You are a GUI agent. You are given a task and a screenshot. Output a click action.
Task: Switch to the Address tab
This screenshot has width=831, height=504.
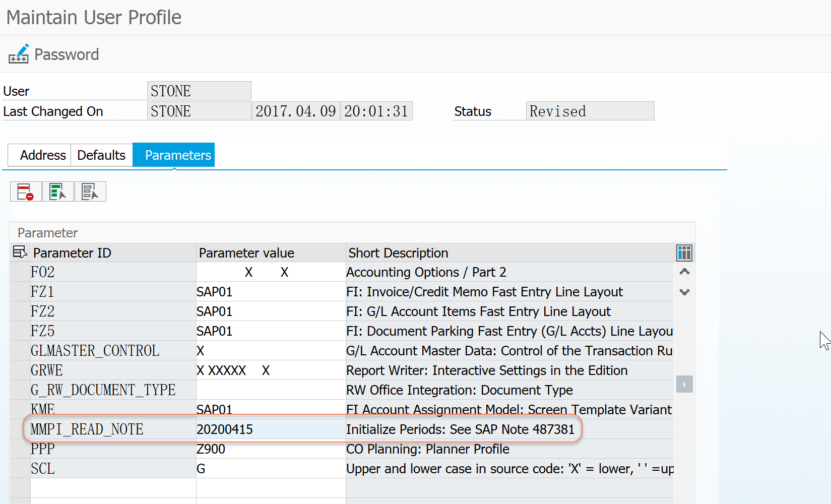(43, 155)
